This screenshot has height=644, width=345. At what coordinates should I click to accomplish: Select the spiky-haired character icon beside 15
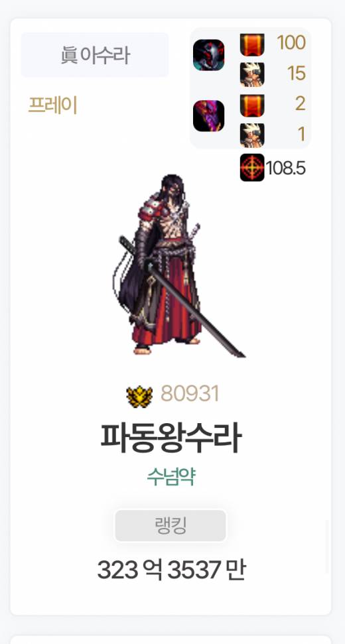tap(252, 75)
